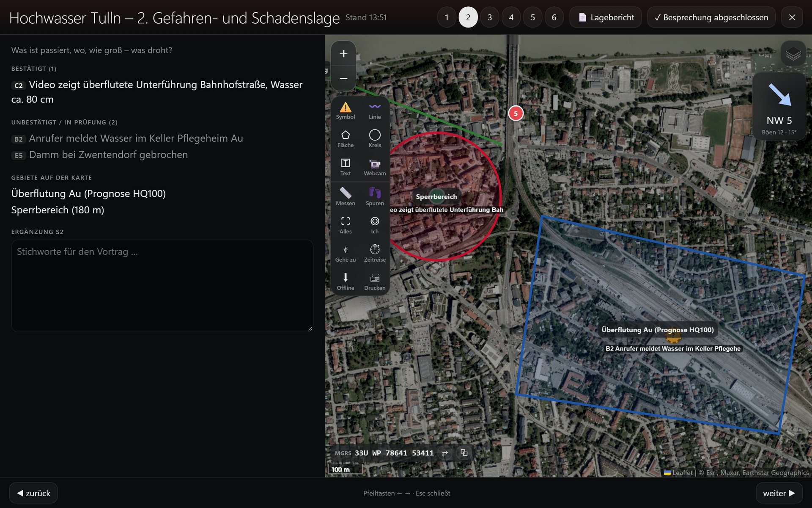Zoom in on the map
Viewport: 812px width, 508px height.
click(x=343, y=54)
